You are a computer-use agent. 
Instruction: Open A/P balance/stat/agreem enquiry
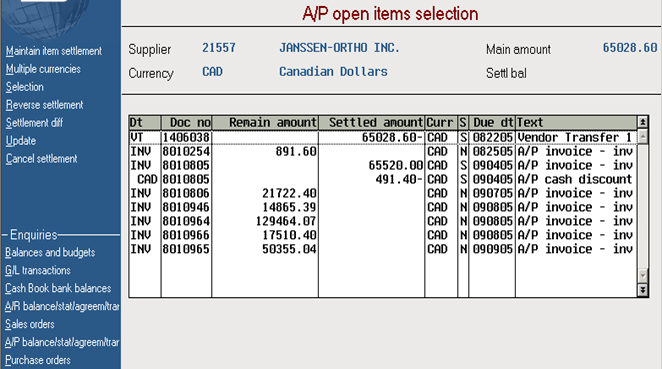coord(62,342)
